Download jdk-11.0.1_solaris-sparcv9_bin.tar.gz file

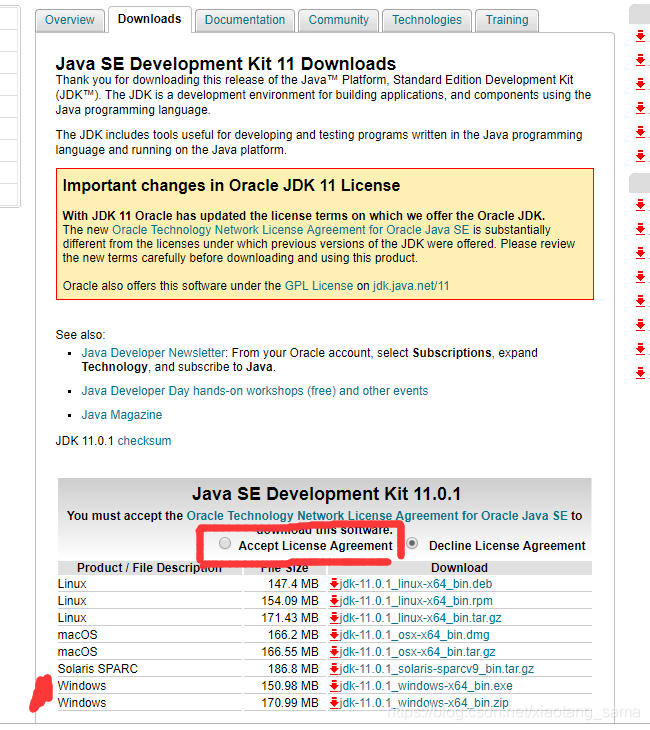coord(437,669)
